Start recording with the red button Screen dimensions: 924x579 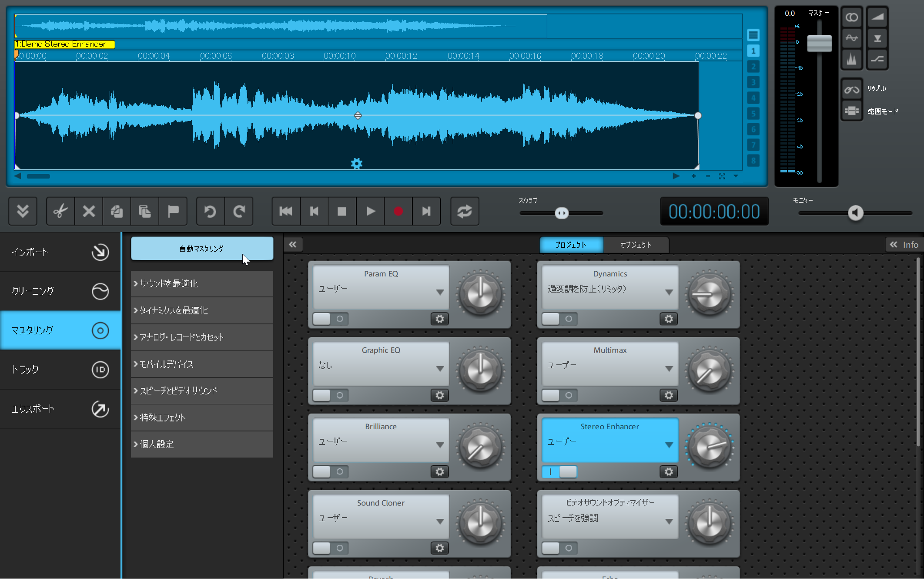pyautogui.click(x=398, y=212)
